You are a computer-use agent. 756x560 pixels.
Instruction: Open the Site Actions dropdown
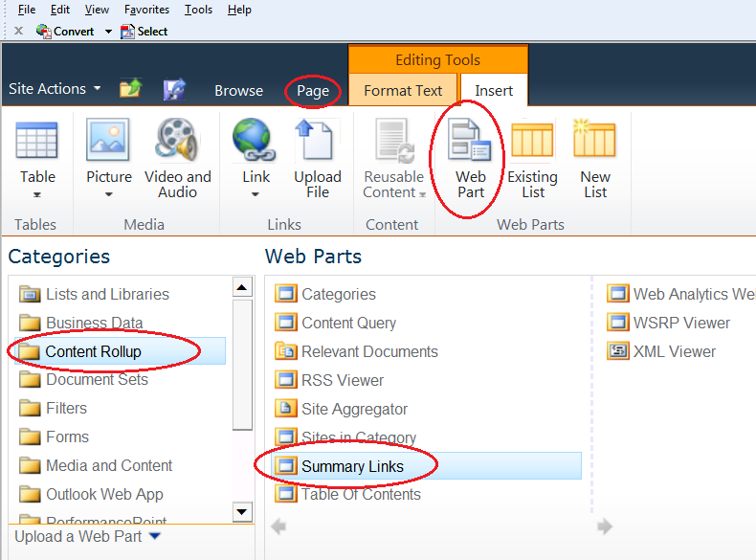point(56,89)
